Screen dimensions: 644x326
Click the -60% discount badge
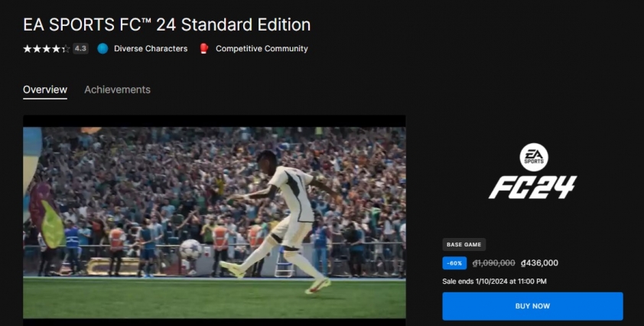click(454, 263)
